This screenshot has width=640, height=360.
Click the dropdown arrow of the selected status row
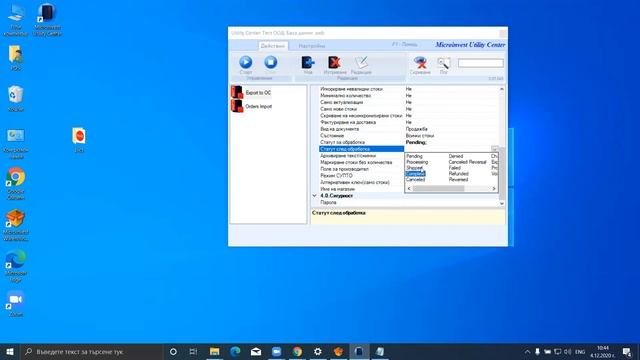495,149
